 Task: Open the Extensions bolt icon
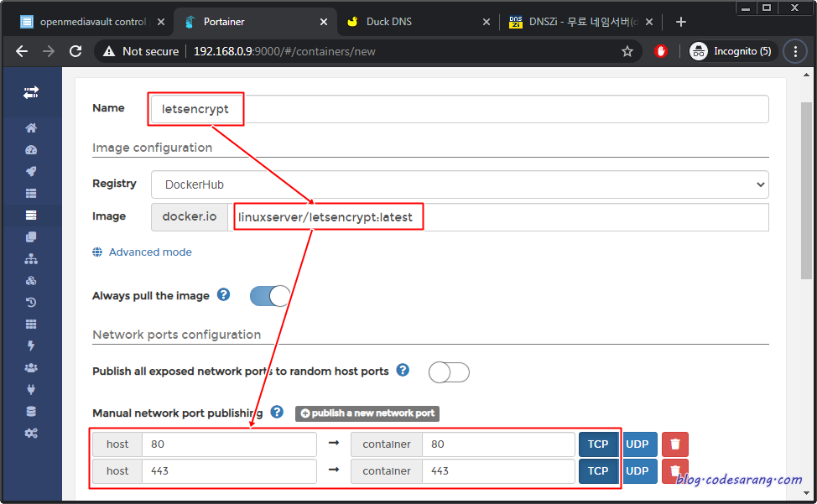(31, 346)
